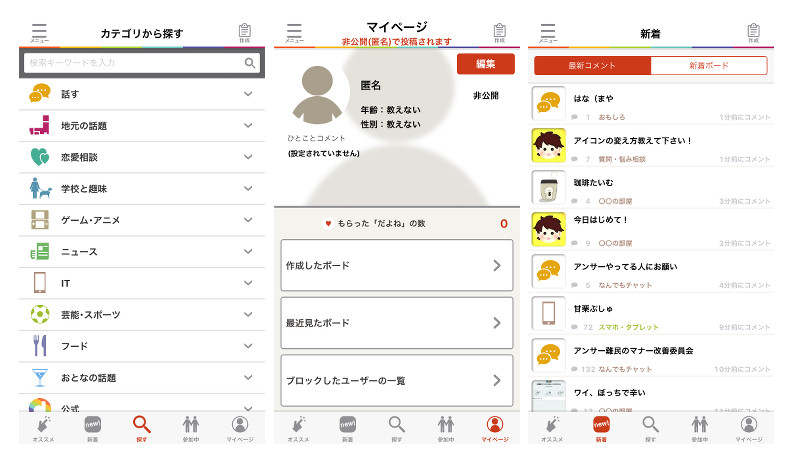The image size is (800, 459).
Task: Click the smartphone icon for IT category
Action: [40, 283]
